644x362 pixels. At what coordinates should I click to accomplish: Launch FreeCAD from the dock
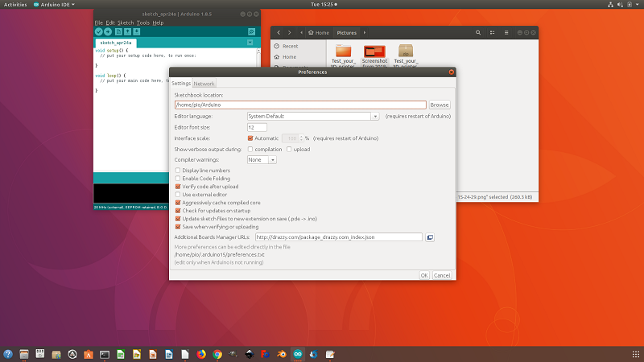(266, 354)
